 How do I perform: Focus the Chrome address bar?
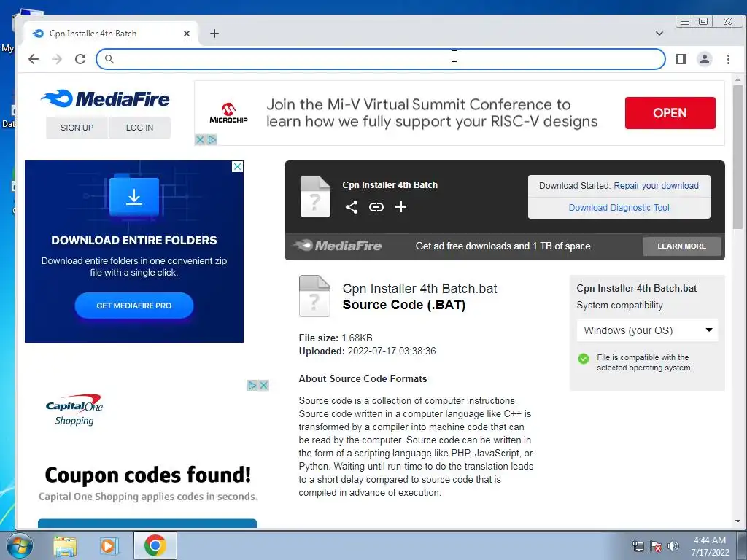[x=380, y=59]
